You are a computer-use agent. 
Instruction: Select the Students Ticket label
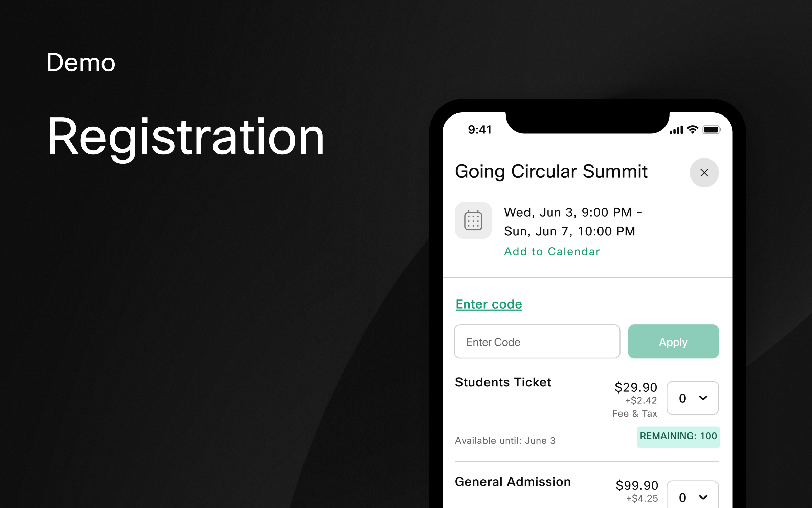click(503, 382)
